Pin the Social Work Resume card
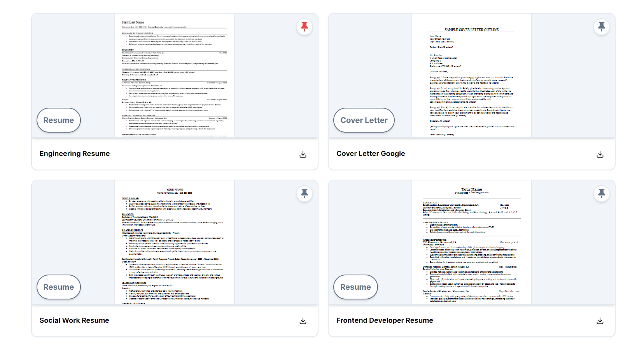Screen dimensions: 644x350 pos(304,193)
